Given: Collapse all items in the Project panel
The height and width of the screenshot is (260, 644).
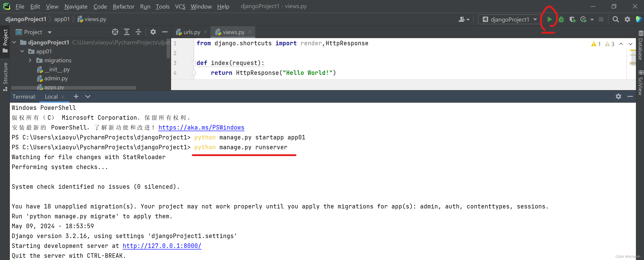Looking at the screenshot, I should click(138, 32).
